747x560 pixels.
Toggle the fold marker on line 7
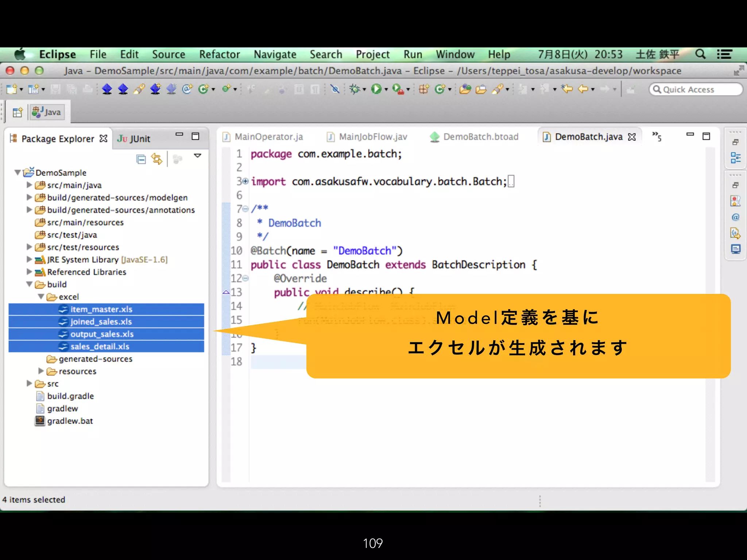245,209
